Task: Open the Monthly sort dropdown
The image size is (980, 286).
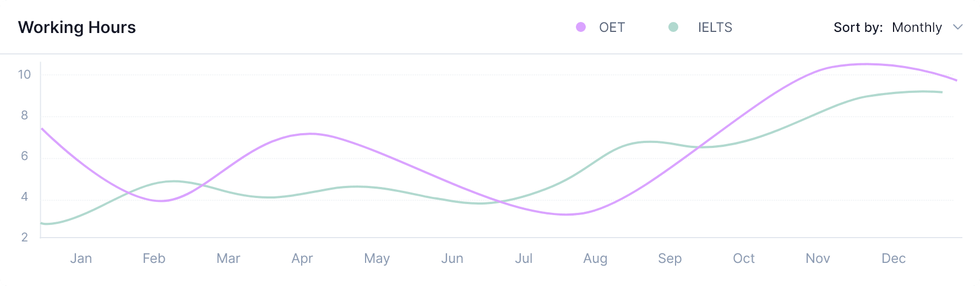Action: tap(917, 28)
